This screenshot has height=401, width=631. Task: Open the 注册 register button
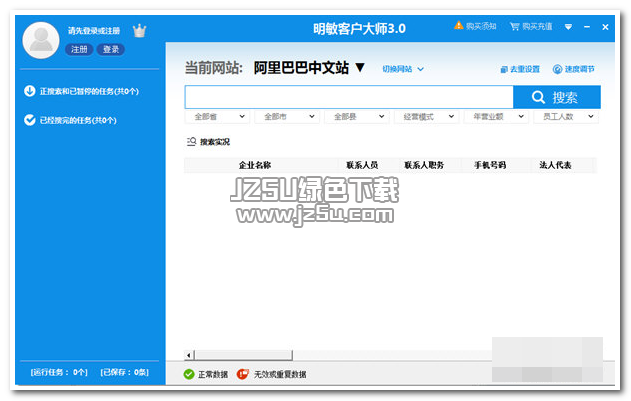pos(79,50)
